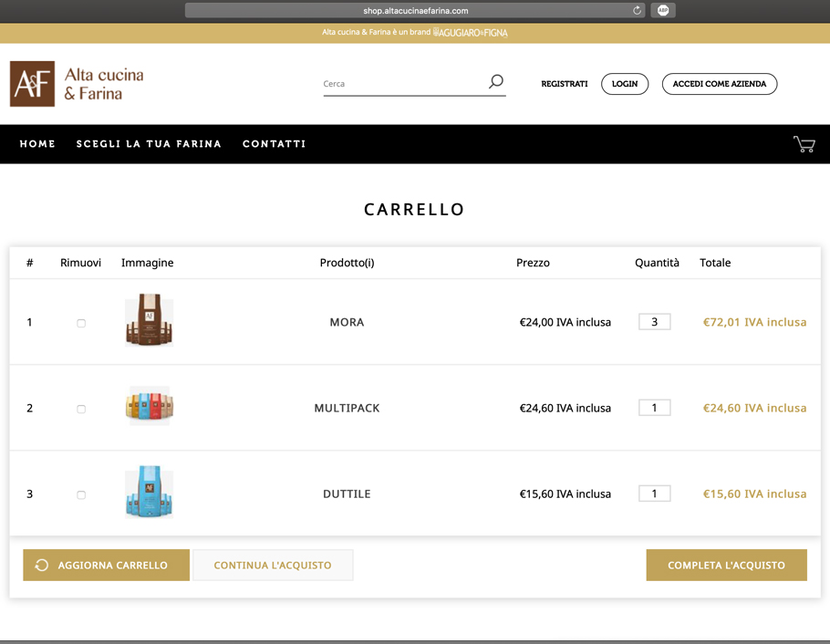The width and height of the screenshot is (830, 644).
Task: Click the Immagine column header
Action: (147, 263)
